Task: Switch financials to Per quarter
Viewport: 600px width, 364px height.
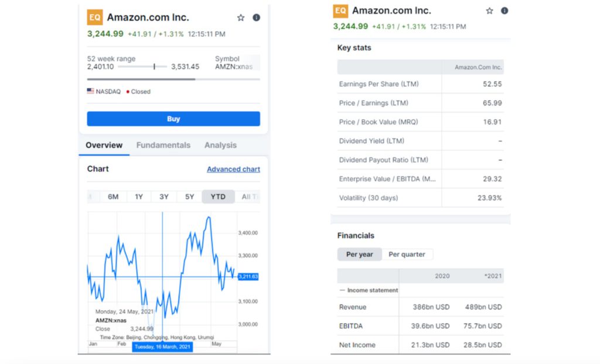Action: click(x=407, y=254)
